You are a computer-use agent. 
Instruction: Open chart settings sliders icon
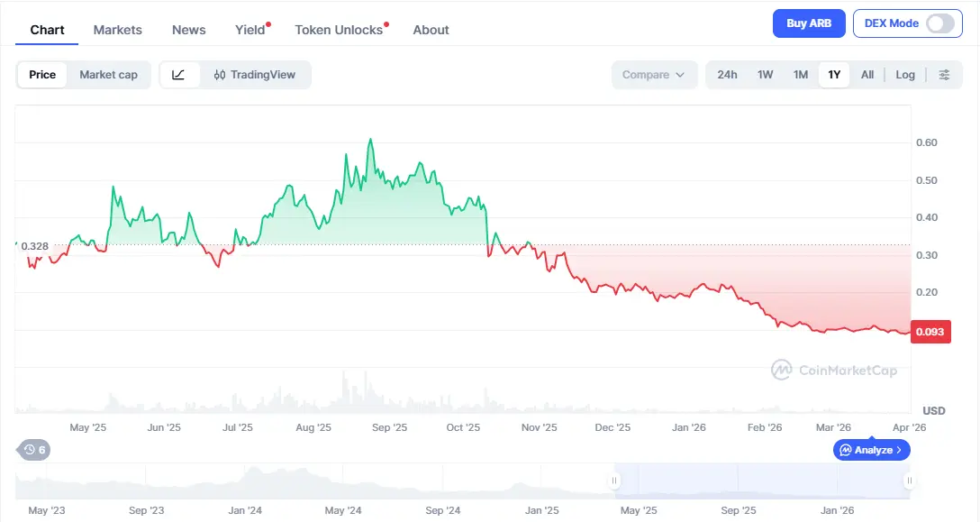tap(944, 75)
